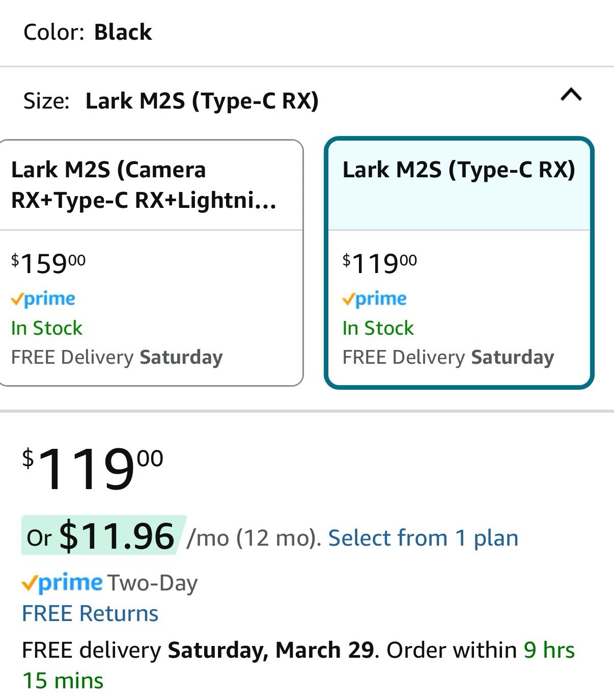Tap the $11.96 monthly payment badge
This screenshot has height=700, width=614.
pos(104,535)
